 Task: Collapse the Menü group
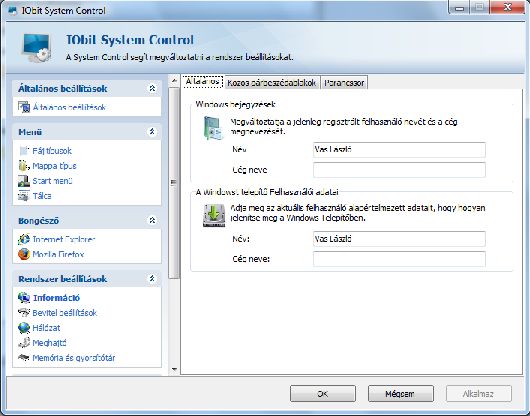(x=152, y=131)
